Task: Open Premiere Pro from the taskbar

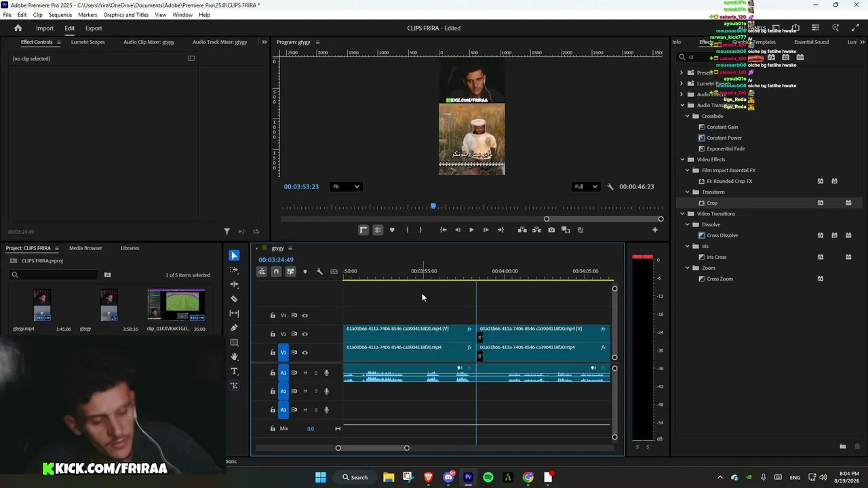Action: click(468, 477)
